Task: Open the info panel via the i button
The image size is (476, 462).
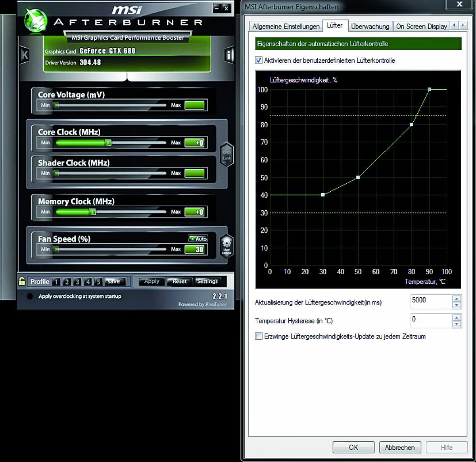Action: pyautogui.click(x=229, y=55)
